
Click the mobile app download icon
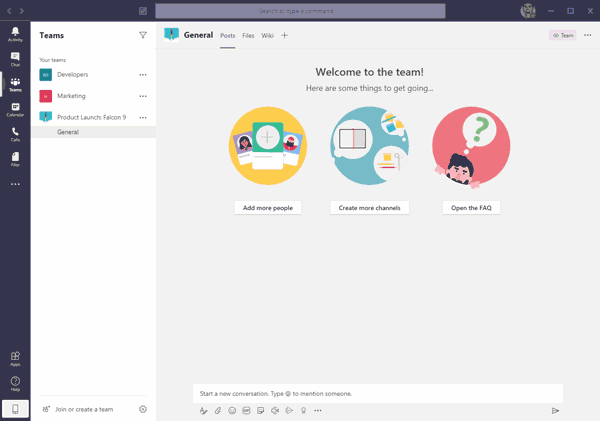coord(15,409)
